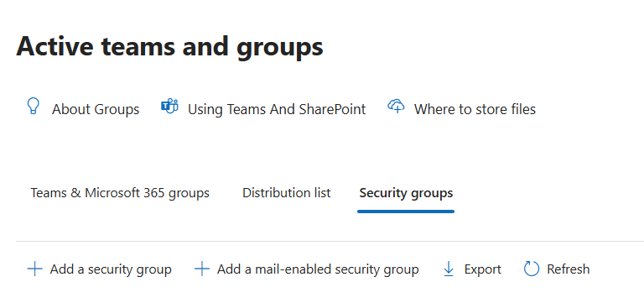Open Where to store files link
The width and height of the screenshot is (644, 303).
point(475,109)
